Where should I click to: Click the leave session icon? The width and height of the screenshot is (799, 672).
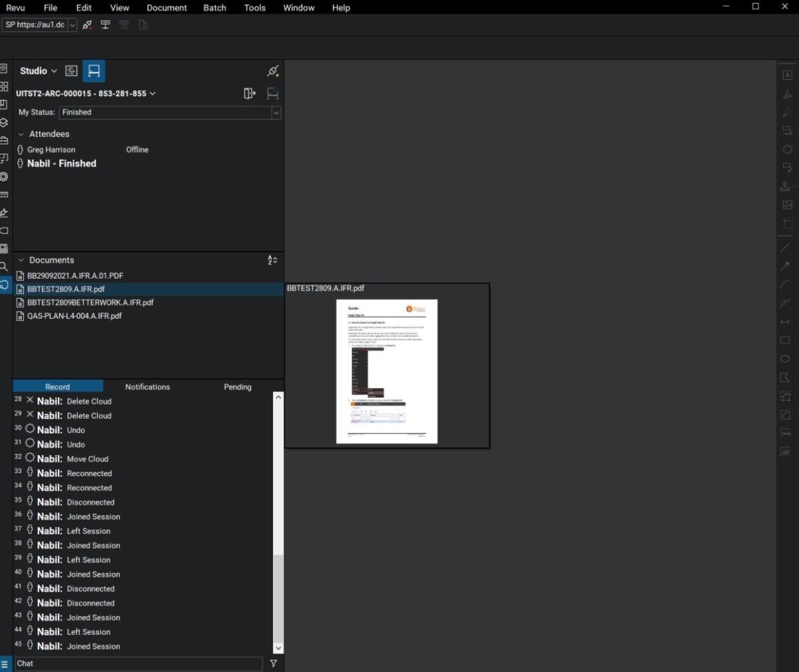[250, 94]
